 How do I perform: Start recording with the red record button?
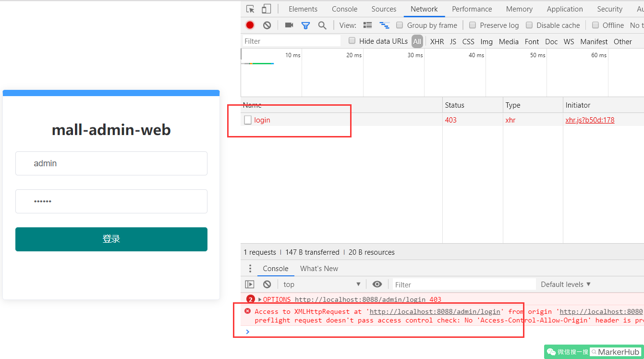tap(250, 25)
